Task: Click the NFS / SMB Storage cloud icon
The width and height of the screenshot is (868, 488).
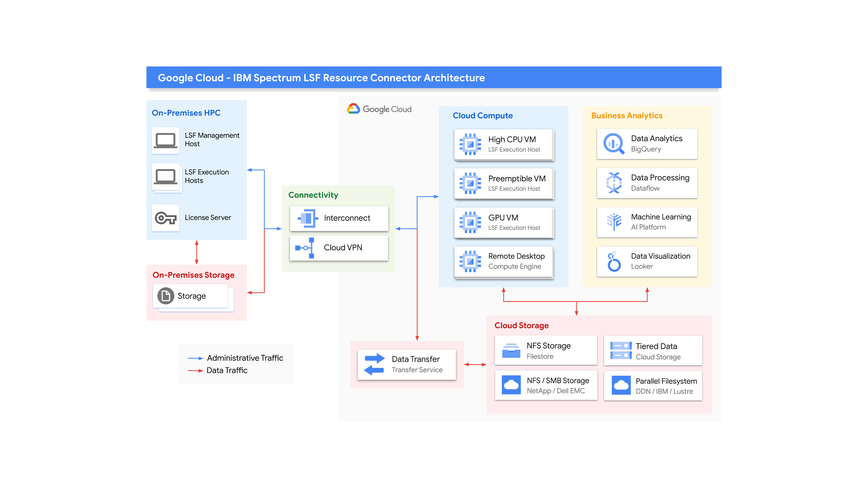Action: (511, 385)
